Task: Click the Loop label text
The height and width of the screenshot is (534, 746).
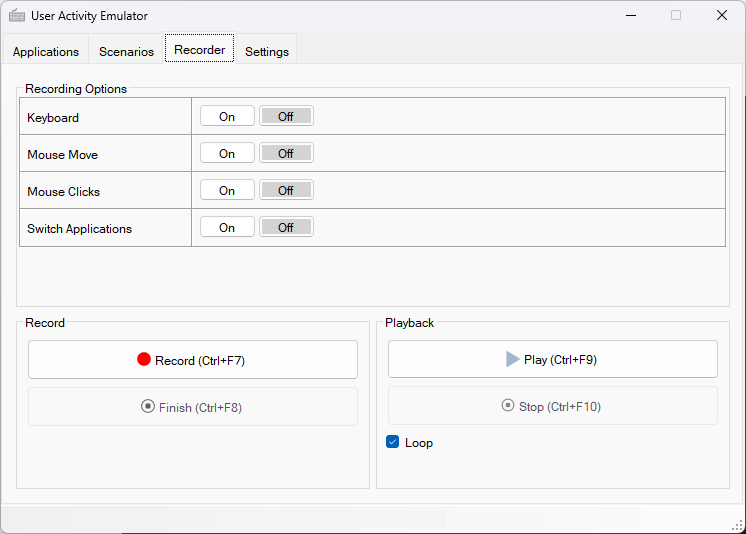Action: 419,443
